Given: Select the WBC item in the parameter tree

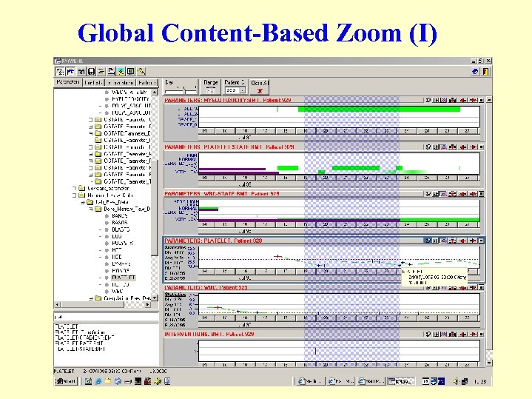Looking at the screenshot, I should 118,292.
